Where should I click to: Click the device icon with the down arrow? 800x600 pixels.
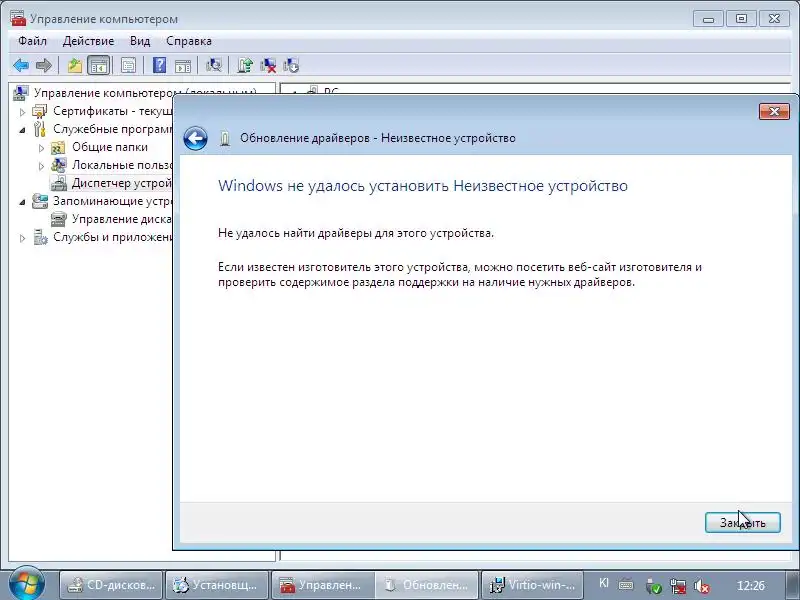(x=291, y=65)
